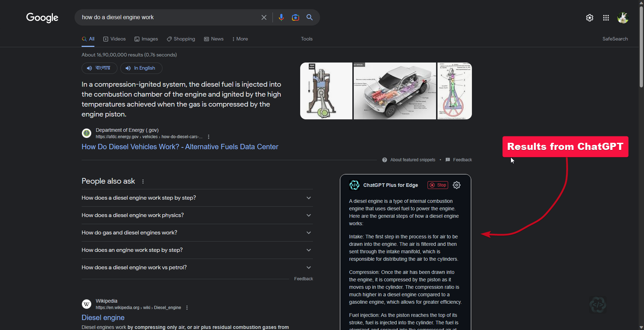Image resolution: width=644 pixels, height=330 pixels.
Task: Open the Diesel engine Wikipedia link
Action: [x=103, y=318]
